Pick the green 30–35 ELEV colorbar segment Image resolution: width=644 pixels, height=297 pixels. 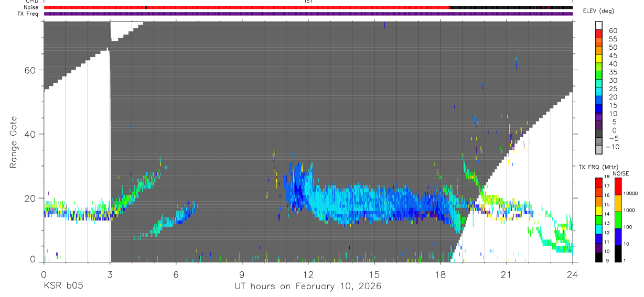599,75
